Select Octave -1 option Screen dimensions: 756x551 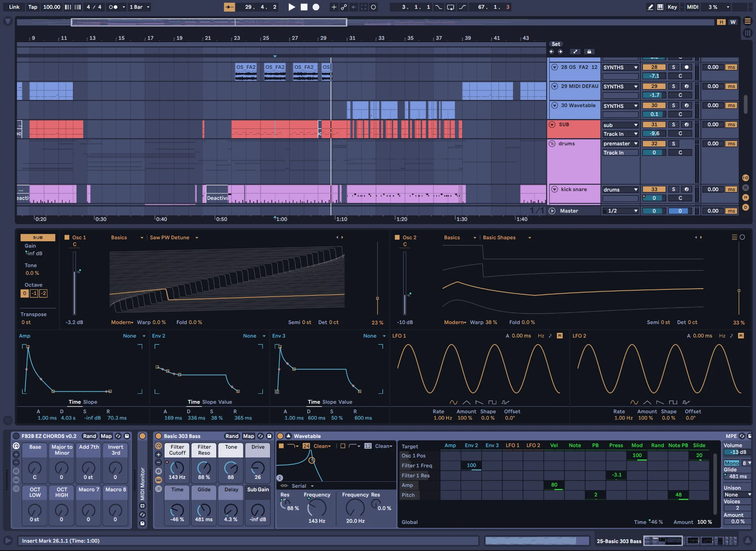[34, 293]
